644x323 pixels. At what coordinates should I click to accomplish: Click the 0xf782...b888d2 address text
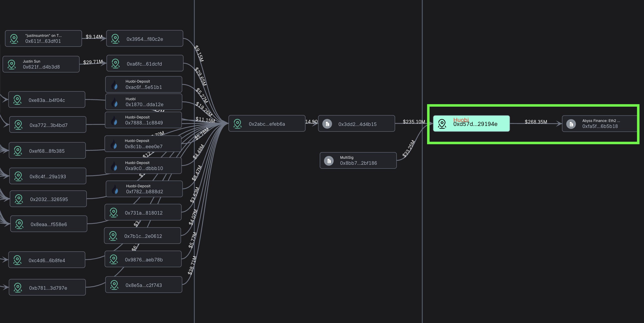[x=144, y=192]
